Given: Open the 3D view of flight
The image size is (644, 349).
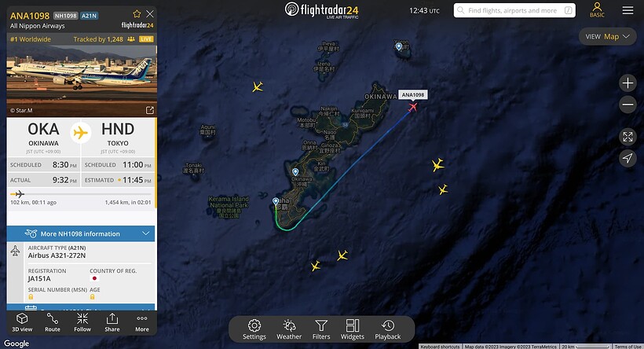Looking at the screenshot, I should 22,322.
